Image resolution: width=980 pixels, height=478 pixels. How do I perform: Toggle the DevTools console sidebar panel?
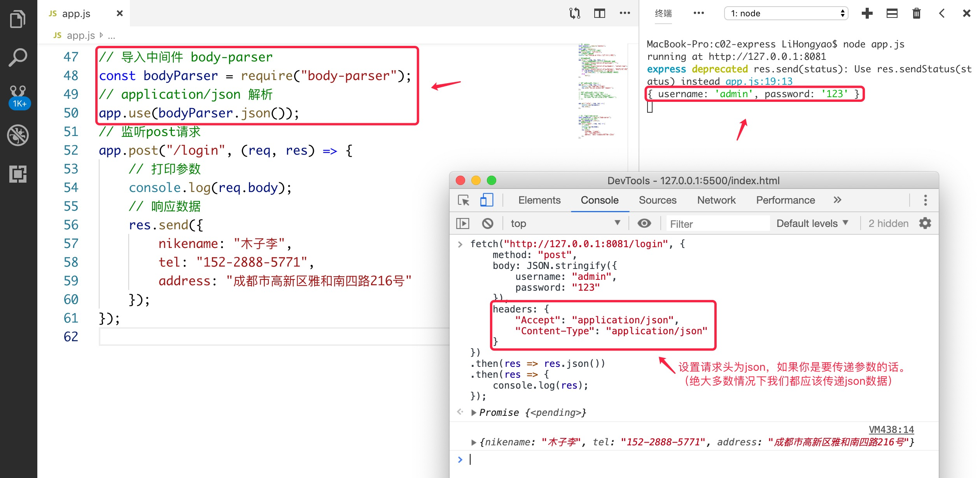462,223
